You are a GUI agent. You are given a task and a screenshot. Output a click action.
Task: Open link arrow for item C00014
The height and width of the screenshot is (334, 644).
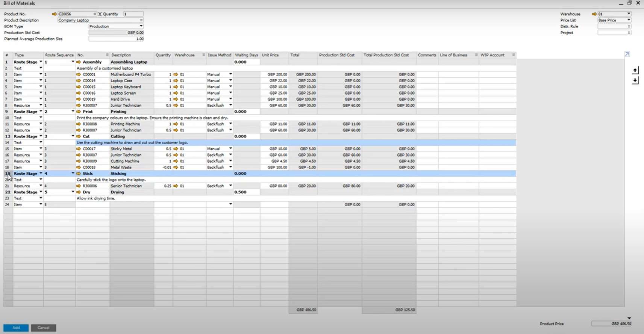click(x=79, y=80)
